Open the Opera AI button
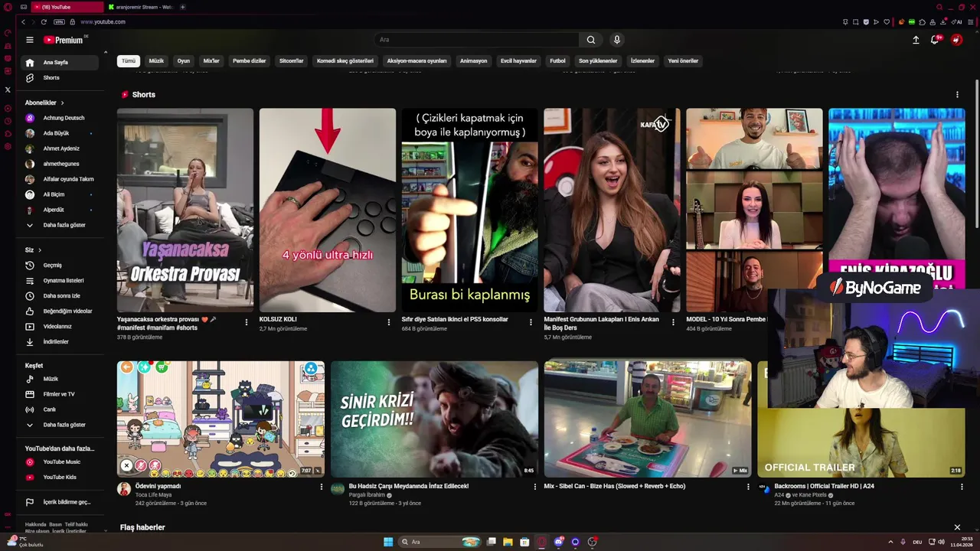The image size is (980, 551). [x=957, y=22]
